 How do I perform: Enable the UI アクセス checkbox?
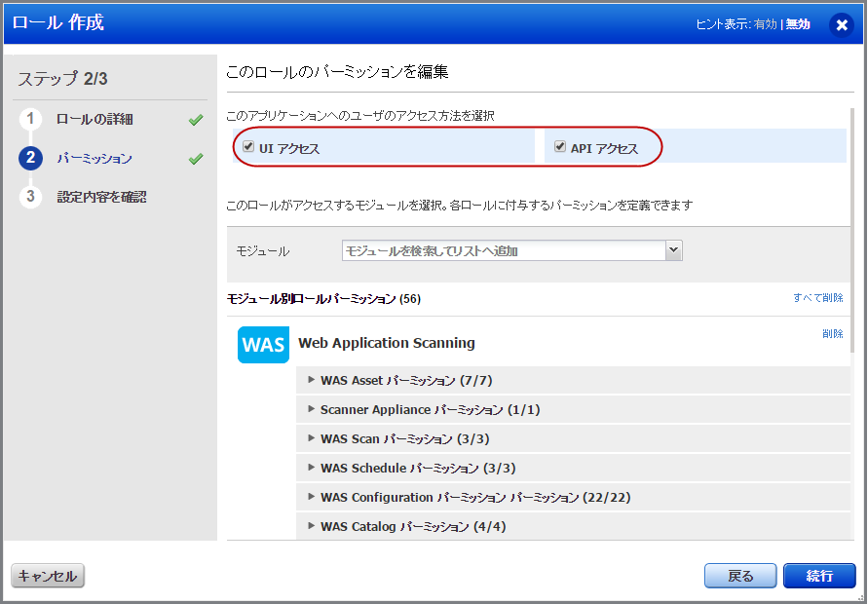point(247,144)
